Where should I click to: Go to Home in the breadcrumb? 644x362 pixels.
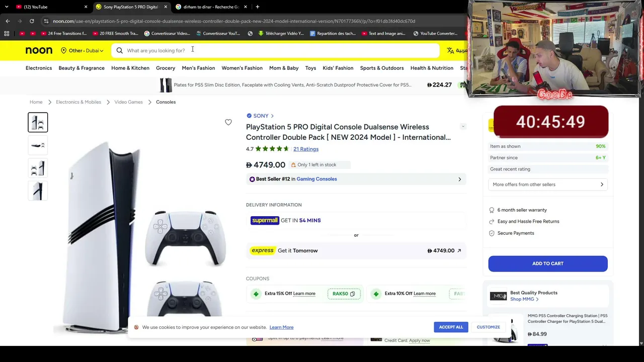36,102
